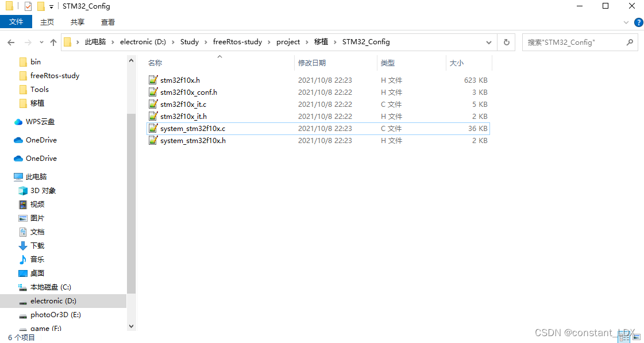Screen dimensions: 644x343
Task: Select the 623 KB size cell
Action: click(x=476, y=80)
